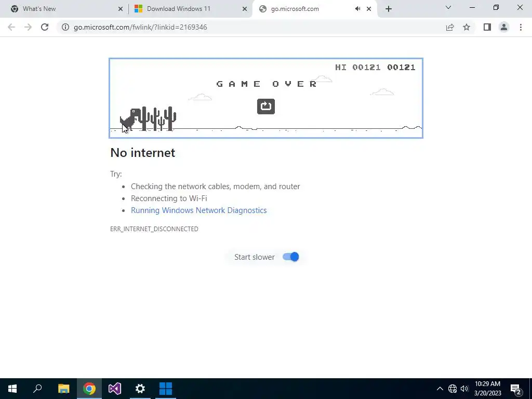
Task: Go back using the back arrow
Action: (x=11, y=27)
